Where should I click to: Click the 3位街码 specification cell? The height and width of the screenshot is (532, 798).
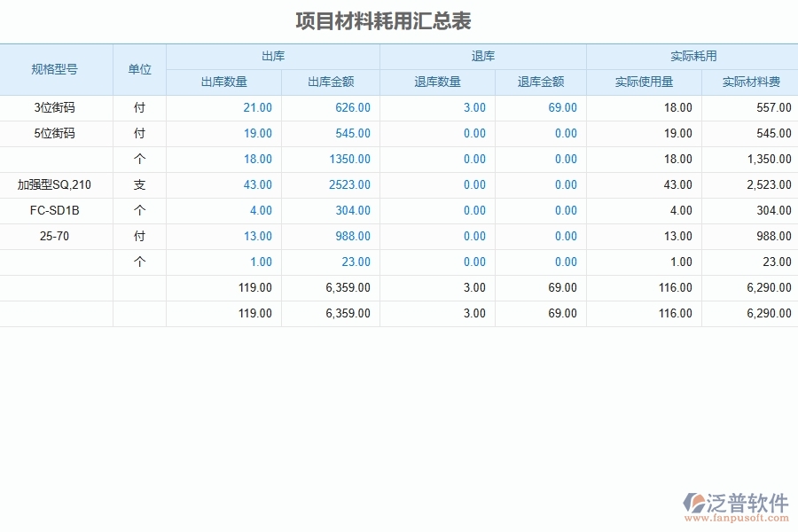pyautogui.click(x=56, y=107)
